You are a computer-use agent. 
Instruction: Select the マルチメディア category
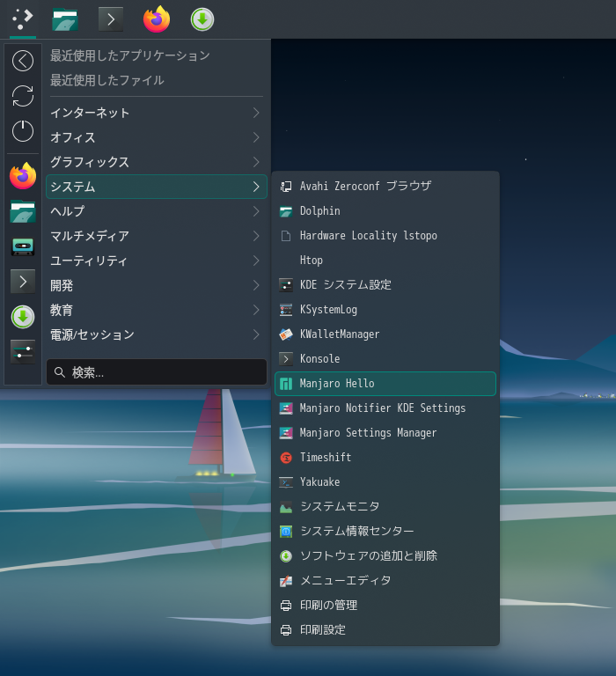(x=157, y=236)
